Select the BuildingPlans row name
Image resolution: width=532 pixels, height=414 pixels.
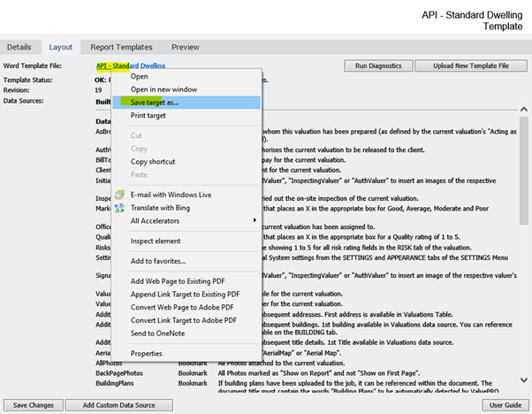click(114, 383)
